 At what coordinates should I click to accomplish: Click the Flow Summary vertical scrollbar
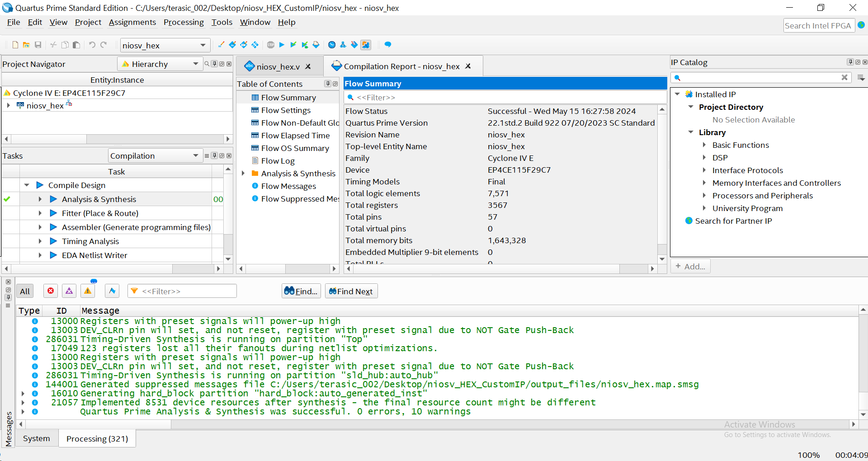662,184
